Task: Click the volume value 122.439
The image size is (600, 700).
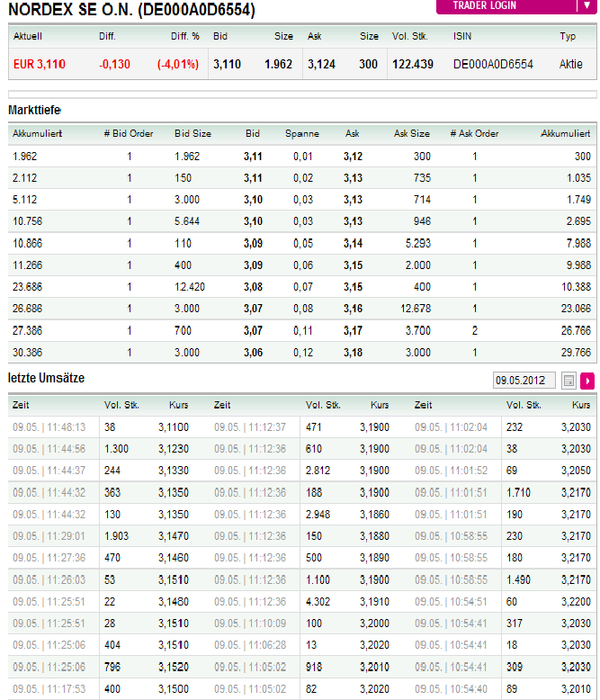Action: pyautogui.click(x=413, y=64)
